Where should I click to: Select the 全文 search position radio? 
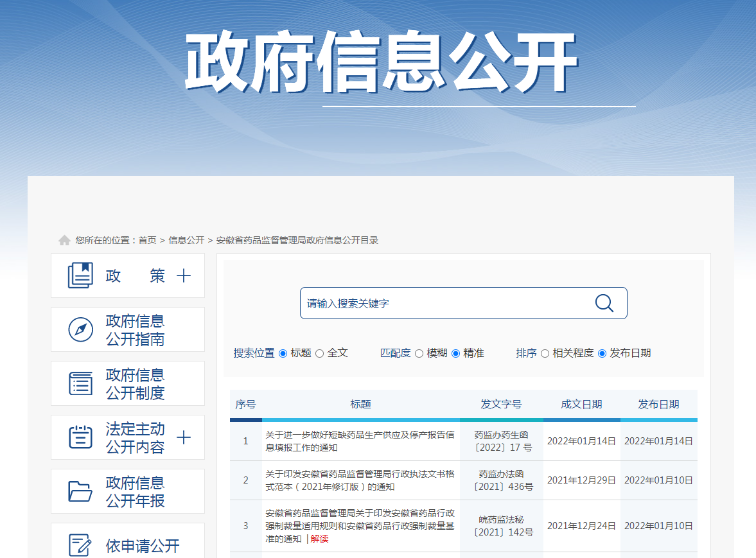point(319,353)
